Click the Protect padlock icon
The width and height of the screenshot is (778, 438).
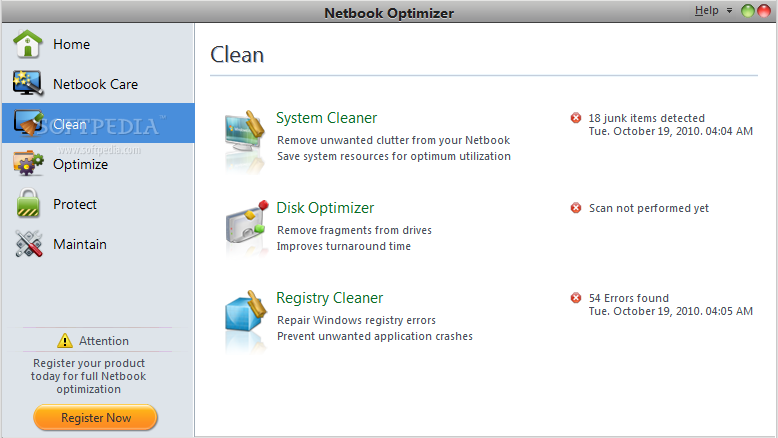click(28, 203)
